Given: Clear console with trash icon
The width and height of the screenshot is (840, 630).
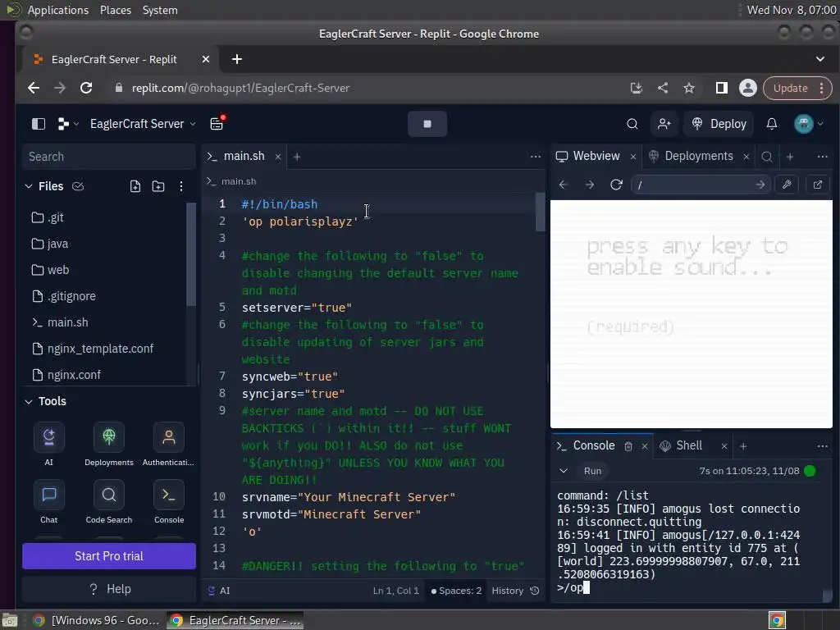Looking at the screenshot, I should (x=628, y=446).
